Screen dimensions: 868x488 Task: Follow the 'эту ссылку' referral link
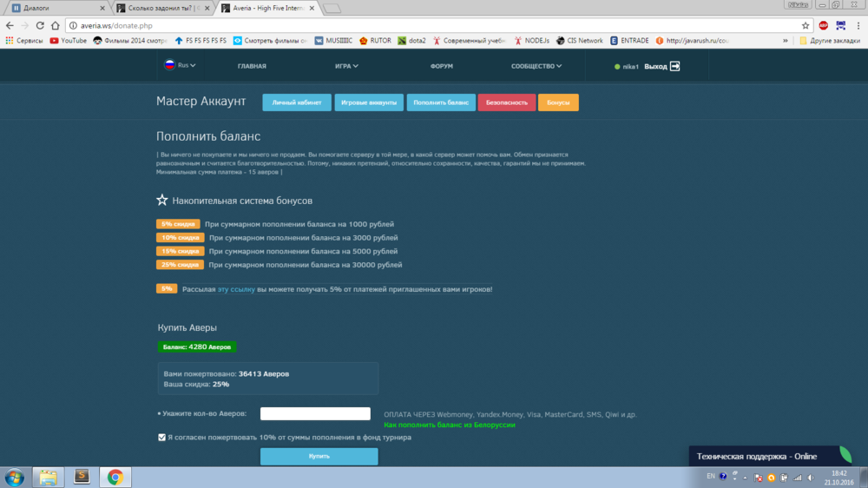(236, 289)
